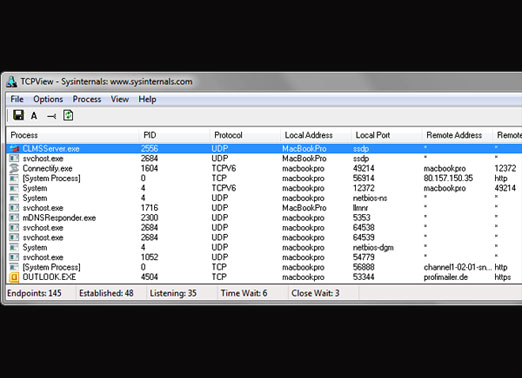Sort by the Remote Address column header

[457, 135]
